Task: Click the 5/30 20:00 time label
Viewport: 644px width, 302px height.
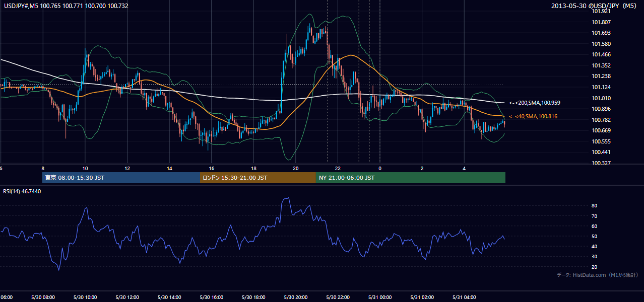Action: click(x=295, y=297)
